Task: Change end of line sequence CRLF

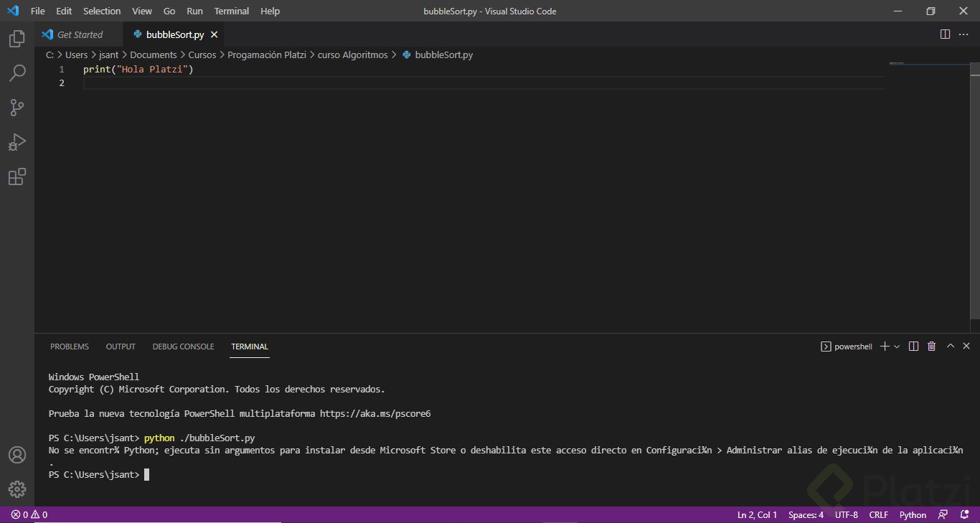Action: click(x=879, y=515)
